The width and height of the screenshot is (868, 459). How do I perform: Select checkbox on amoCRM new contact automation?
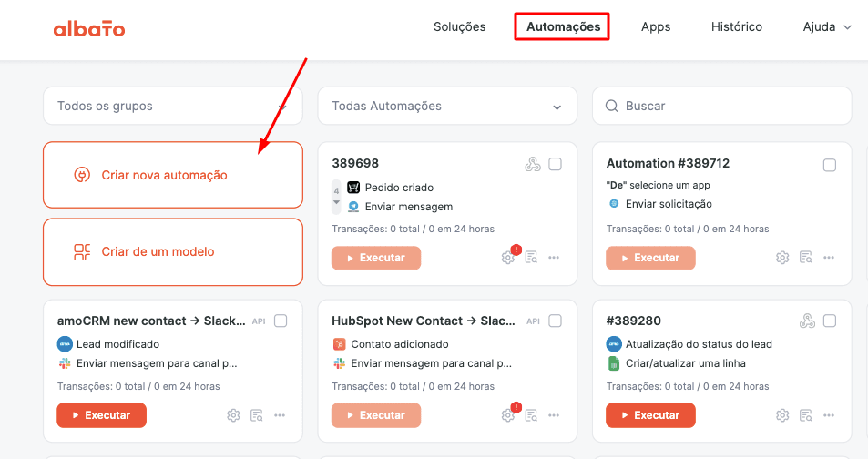coord(281,321)
